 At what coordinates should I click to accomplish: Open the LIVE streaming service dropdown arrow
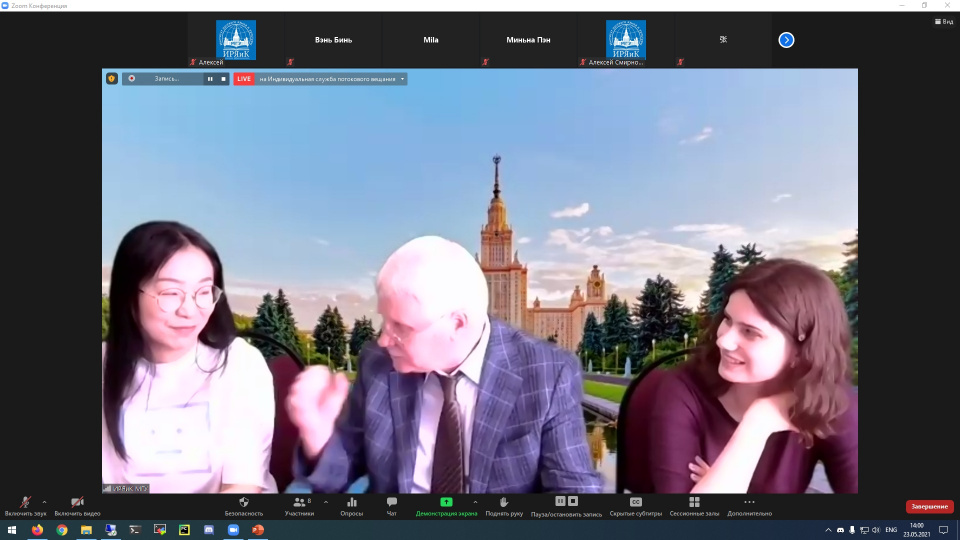click(403, 78)
